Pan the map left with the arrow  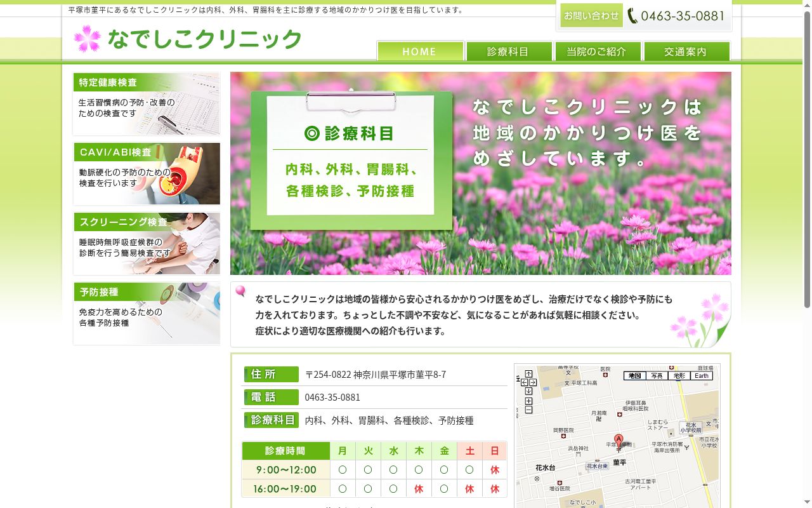pos(524,382)
